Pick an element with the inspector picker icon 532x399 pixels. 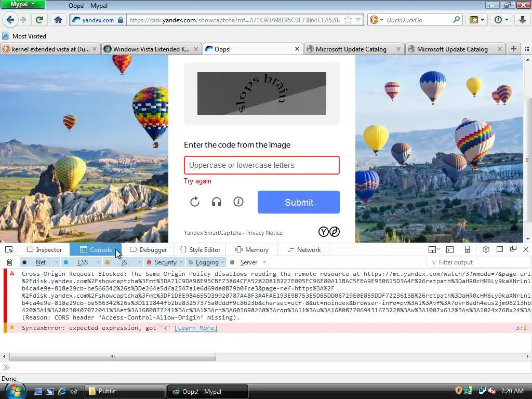point(9,250)
